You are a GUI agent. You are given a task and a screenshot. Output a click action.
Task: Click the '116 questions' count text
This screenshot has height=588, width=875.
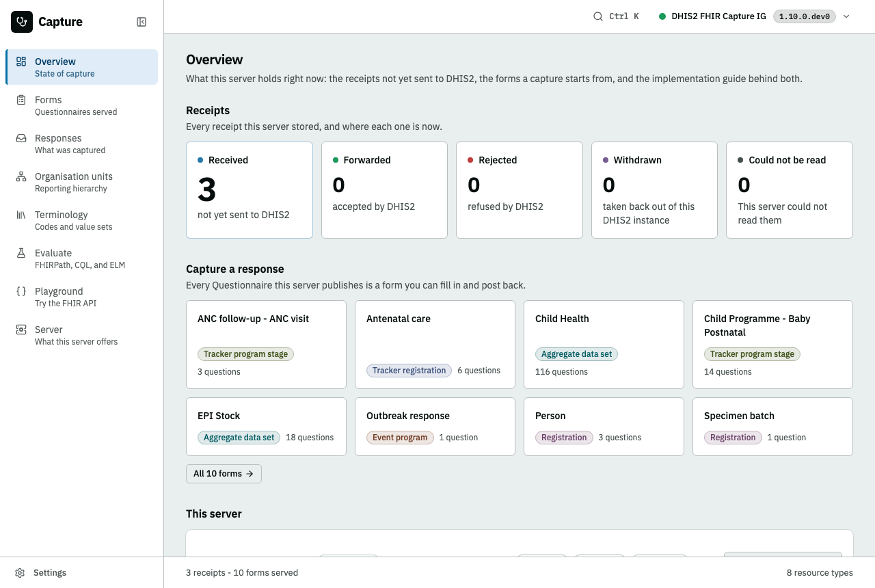[561, 372]
